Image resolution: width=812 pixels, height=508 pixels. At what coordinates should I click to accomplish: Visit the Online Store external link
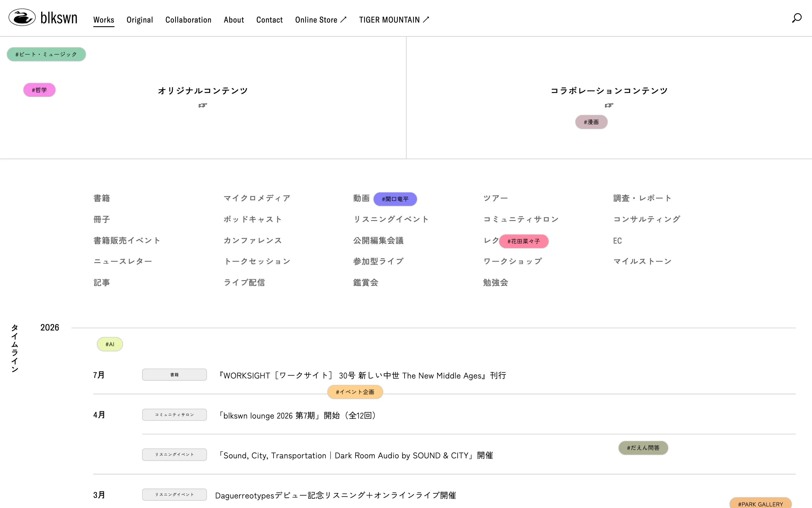[x=321, y=20]
